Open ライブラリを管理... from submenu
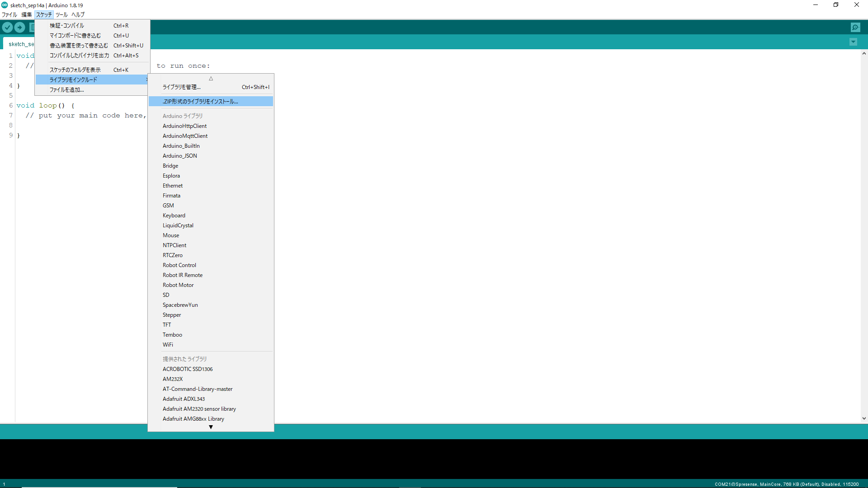The image size is (868, 488). click(x=181, y=87)
